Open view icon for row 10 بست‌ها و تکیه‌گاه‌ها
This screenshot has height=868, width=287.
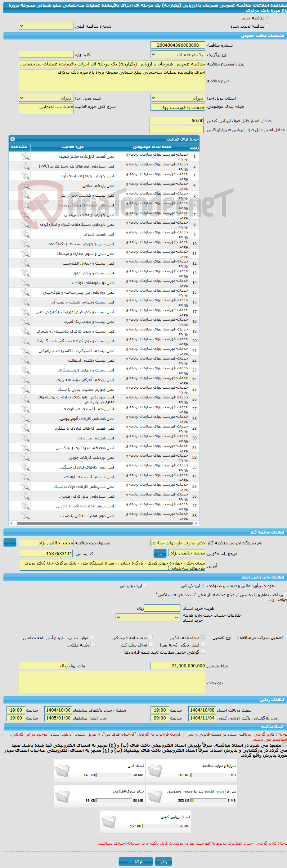click(x=25, y=244)
